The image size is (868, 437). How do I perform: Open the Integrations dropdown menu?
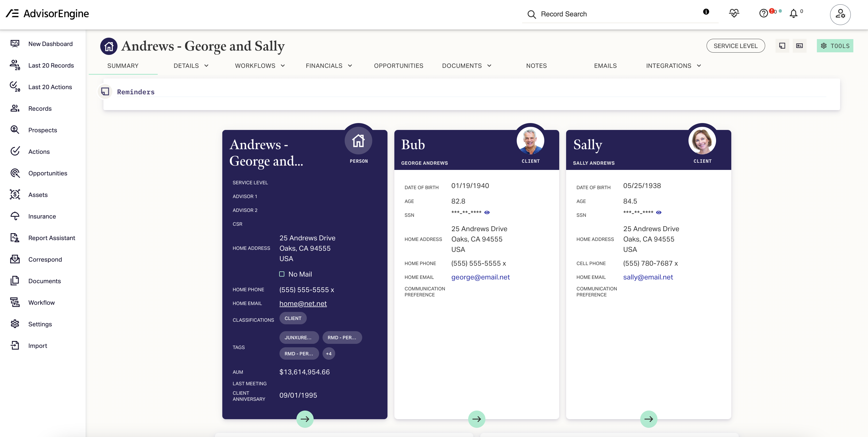673,66
